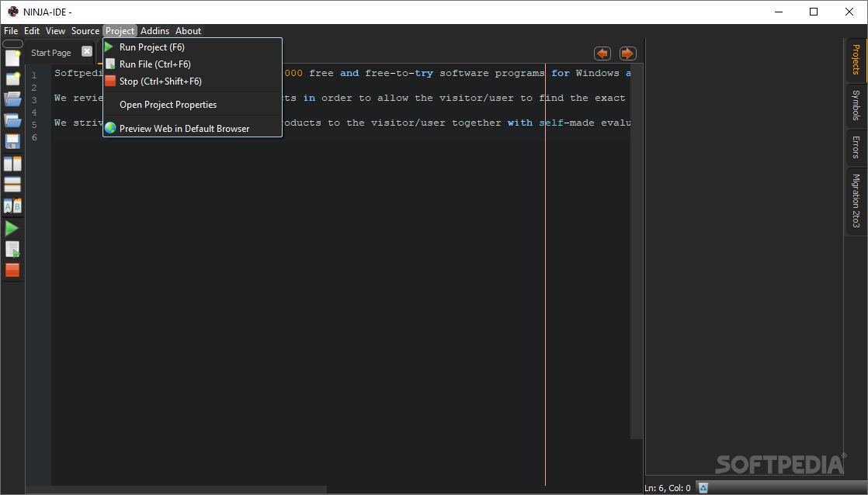The image size is (868, 495).
Task: Click the horizontal scrollbar below the editor
Action: coord(176,490)
